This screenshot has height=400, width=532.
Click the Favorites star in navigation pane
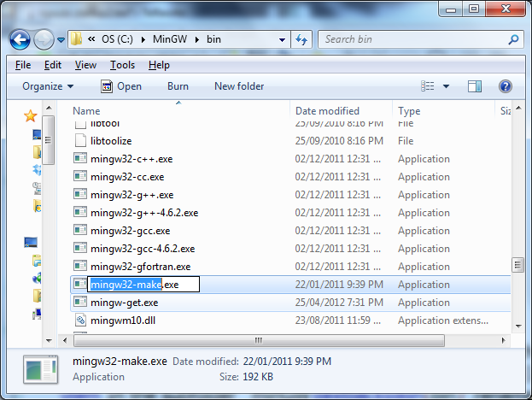tap(30, 115)
